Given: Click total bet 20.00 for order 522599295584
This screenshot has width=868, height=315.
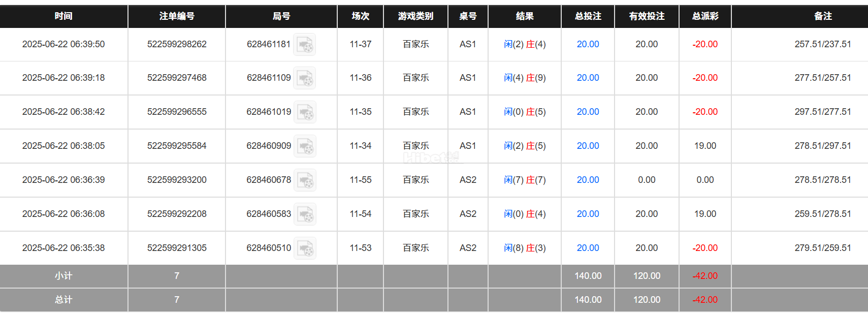Looking at the screenshot, I should [588, 146].
